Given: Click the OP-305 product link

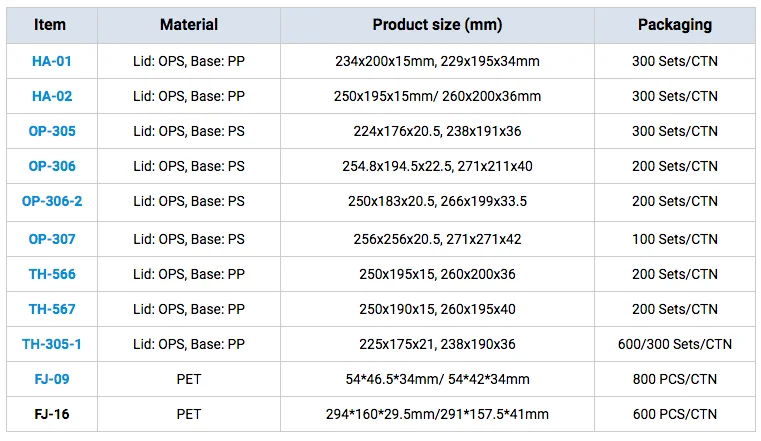Looking at the screenshot, I should (52, 131).
